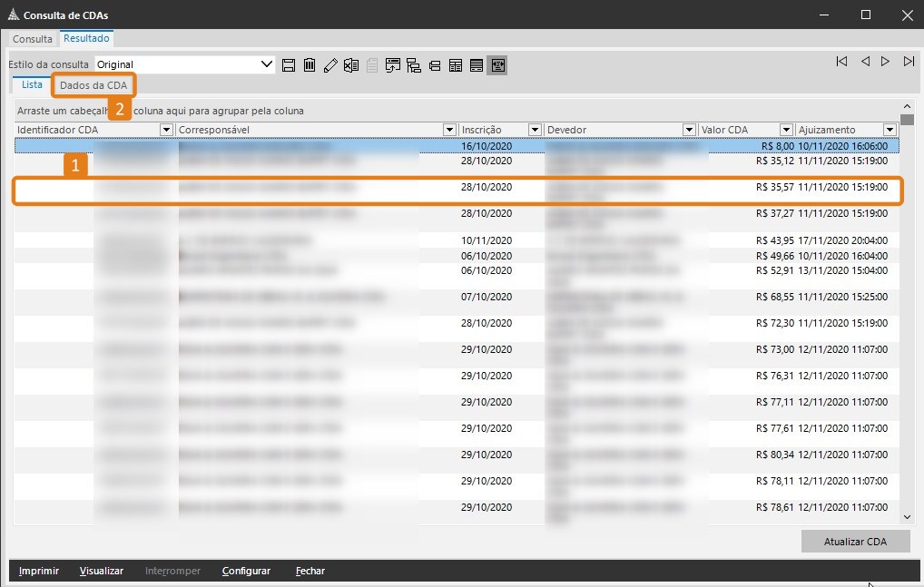
Task: Go to first record arrow
Action: (841, 62)
